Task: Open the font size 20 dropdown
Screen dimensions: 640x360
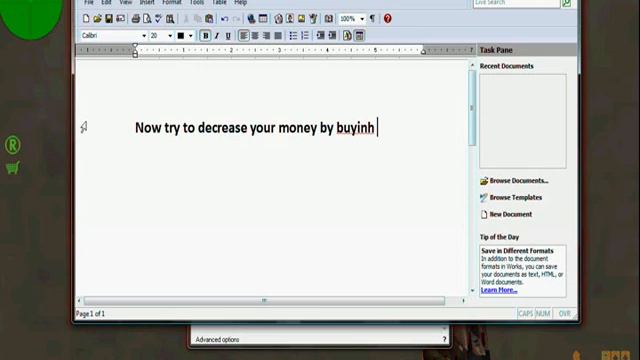Action: click(x=170, y=36)
